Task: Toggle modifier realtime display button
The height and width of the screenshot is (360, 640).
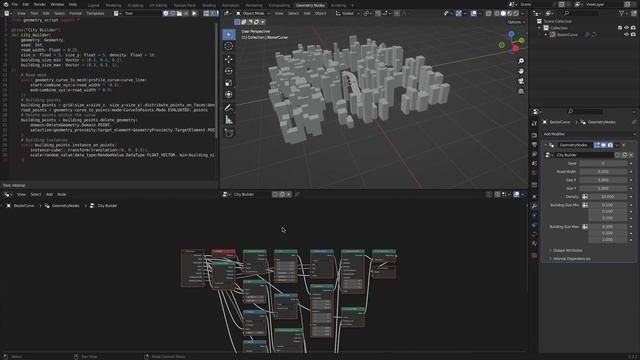Action: point(603,145)
